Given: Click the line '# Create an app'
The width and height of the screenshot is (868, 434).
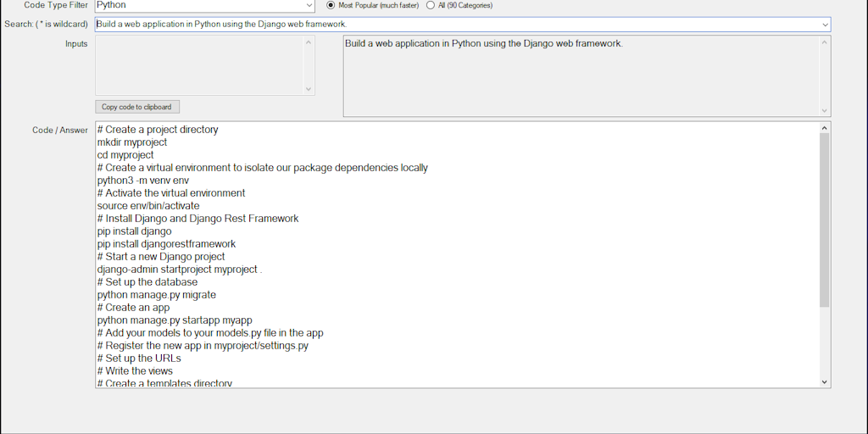Looking at the screenshot, I should (x=133, y=308).
